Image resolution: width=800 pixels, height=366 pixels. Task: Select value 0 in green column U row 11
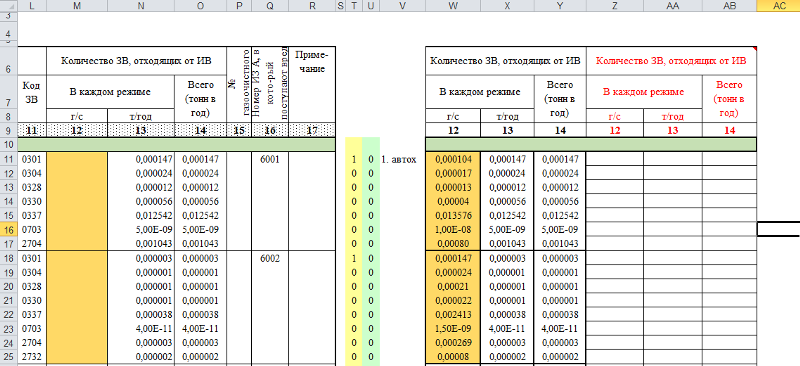[x=371, y=159]
